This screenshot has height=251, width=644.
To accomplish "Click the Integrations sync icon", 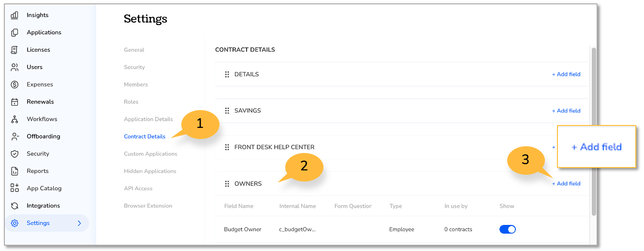I will point(15,206).
